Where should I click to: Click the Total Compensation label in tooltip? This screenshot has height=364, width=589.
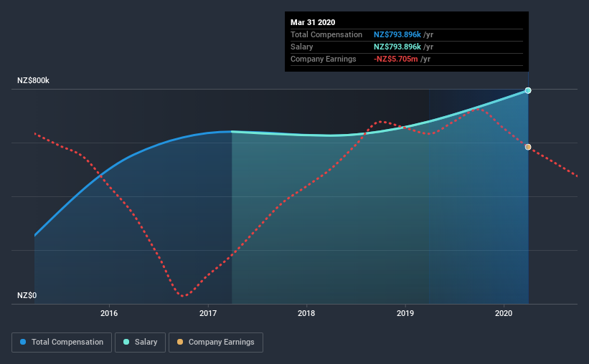326,34
